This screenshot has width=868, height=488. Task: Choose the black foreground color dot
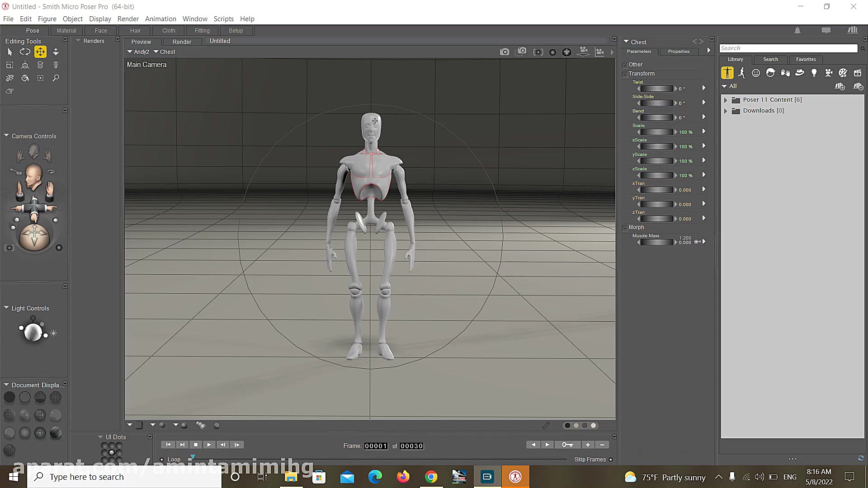[567, 426]
